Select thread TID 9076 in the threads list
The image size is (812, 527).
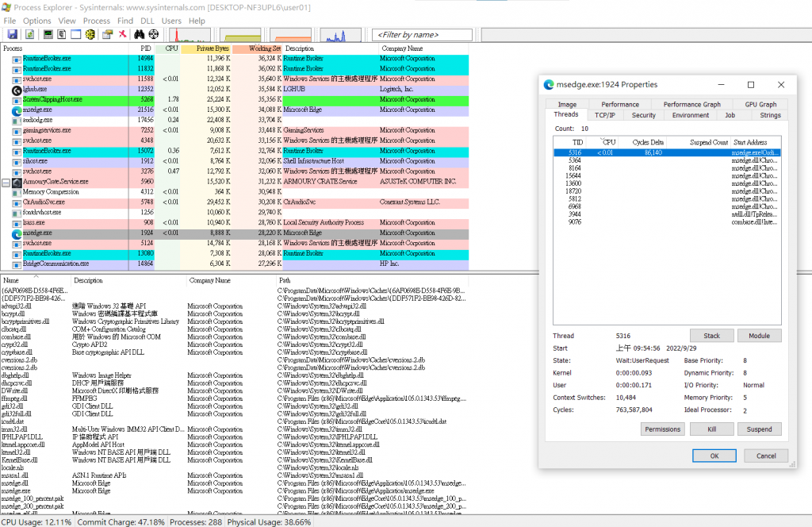point(667,222)
